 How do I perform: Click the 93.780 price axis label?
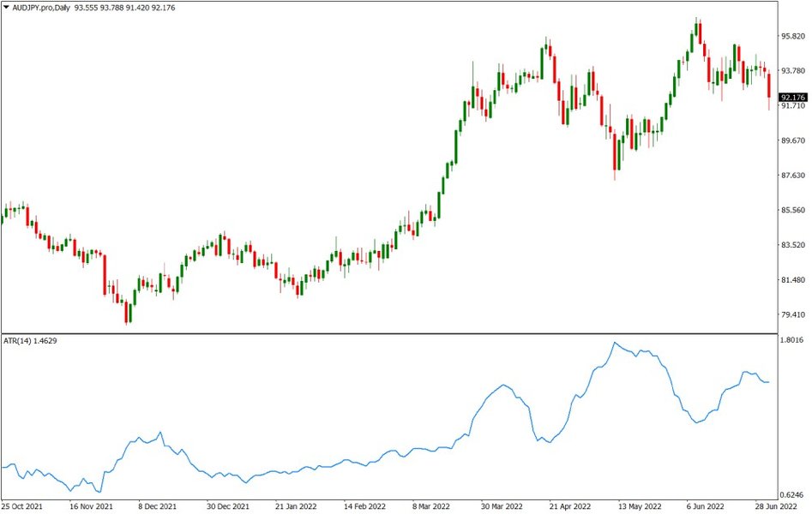pyautogui.click(x=793, y=71)
